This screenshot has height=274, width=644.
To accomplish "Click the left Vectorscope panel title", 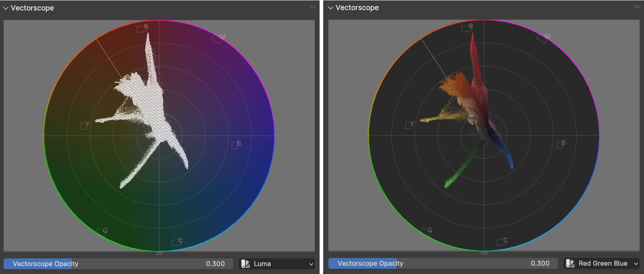I will tap(32, 8).
